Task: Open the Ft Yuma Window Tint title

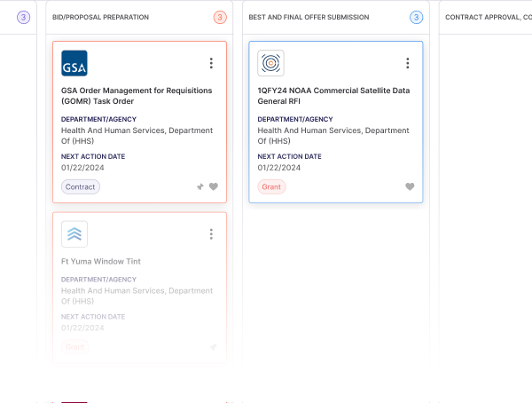Action: point(101,261)
